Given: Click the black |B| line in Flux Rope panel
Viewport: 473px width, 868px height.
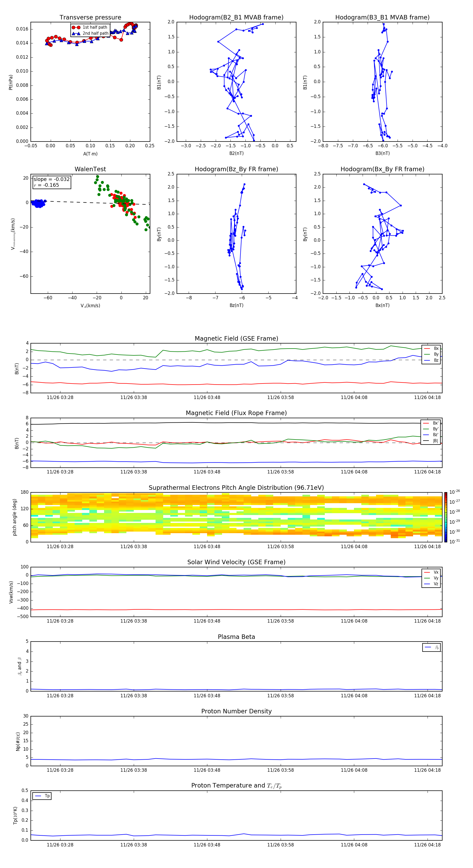Looking at the screenshot, I should (236, 423).
